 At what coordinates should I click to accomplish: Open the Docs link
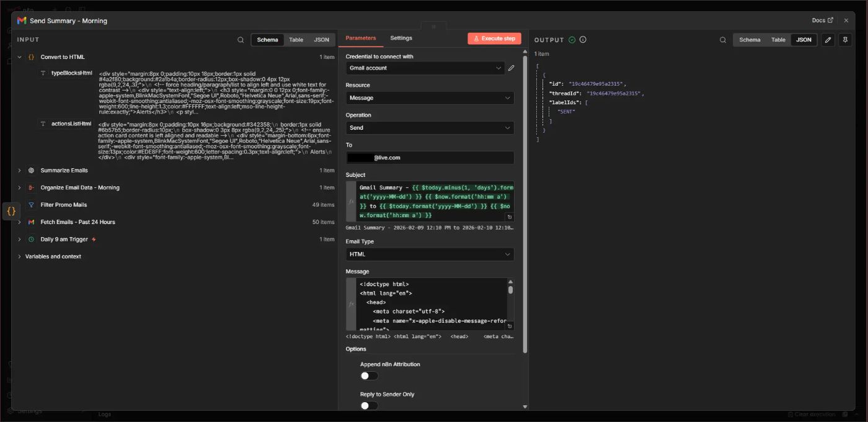[x=822, y=20]
